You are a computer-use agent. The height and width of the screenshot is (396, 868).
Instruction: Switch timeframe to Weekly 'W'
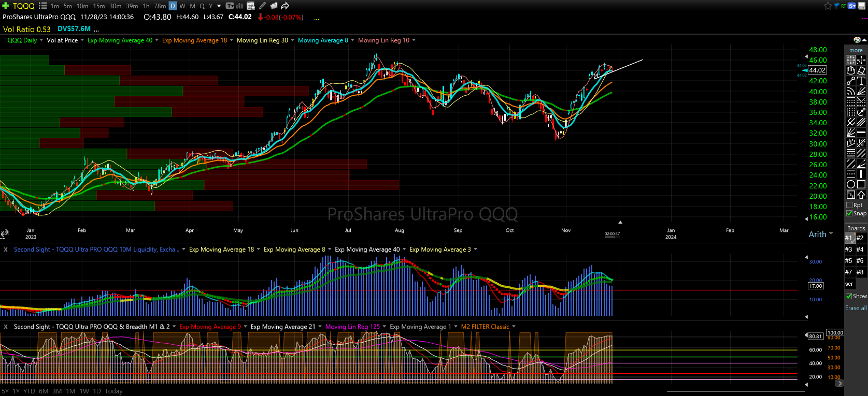(182, 6)
